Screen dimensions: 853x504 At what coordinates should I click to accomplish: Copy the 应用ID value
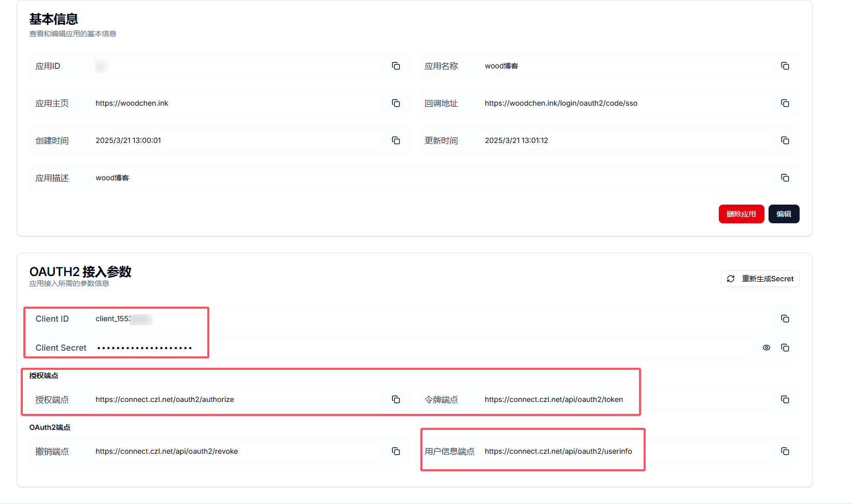pyautogui.click(x=396, y=66)
